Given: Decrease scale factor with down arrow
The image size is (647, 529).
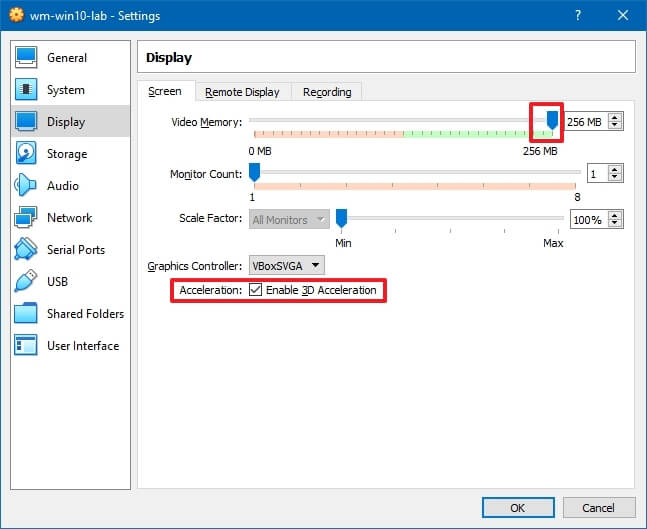Looking at the screenshot, I should click(615, 224).
